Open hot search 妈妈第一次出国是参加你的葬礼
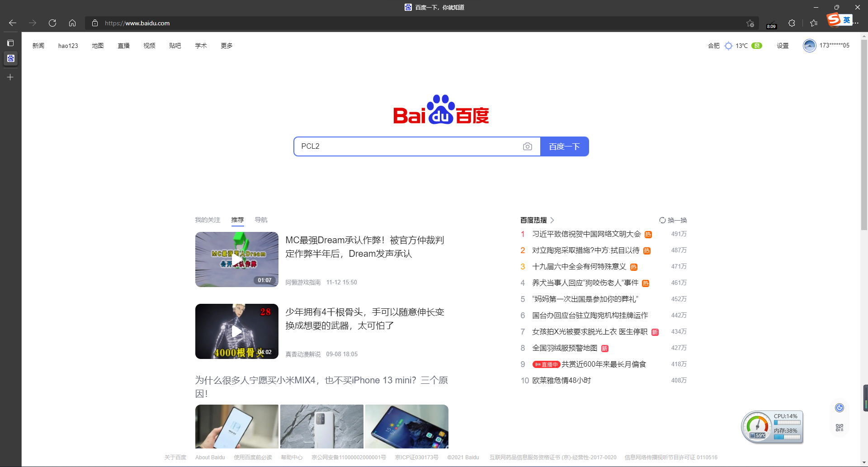This screenshot has height=467, width=868. (585, 299)
